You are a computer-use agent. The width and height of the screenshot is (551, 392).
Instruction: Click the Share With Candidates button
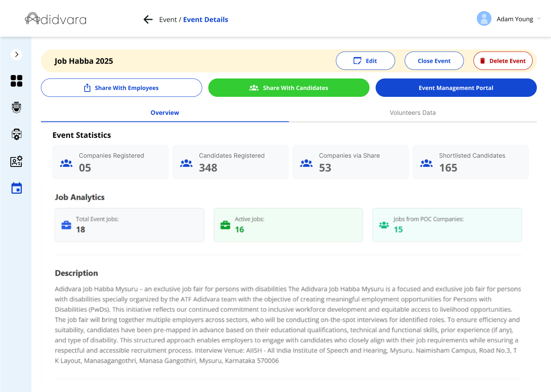coord(289,88)
